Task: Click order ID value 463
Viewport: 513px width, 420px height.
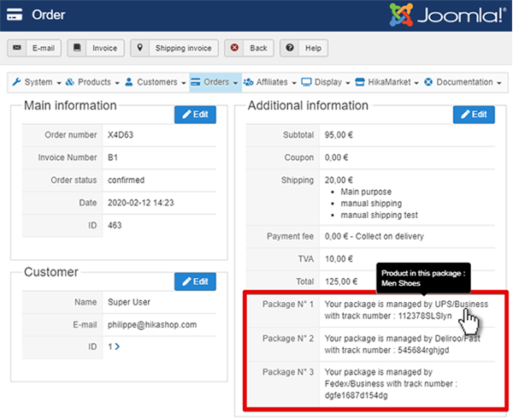Action: [x=115, y=225]
